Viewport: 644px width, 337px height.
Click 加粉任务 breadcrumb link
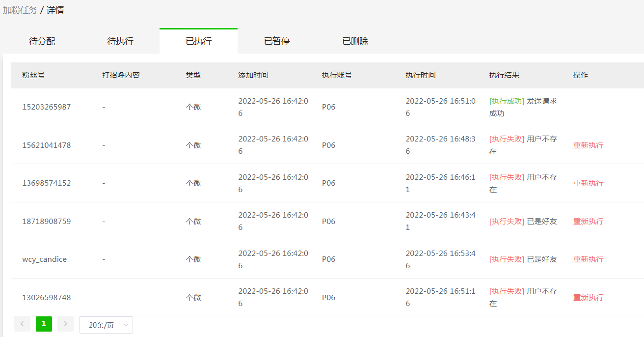coord(20,10)
